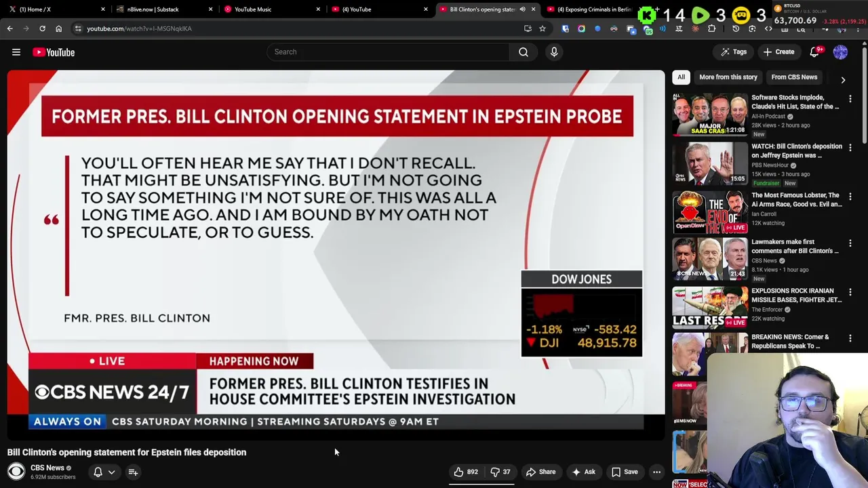The width and height of the screenshot is (868, 488).
Task: Bookmark this page with the star
Action: [x=542, y=28]
